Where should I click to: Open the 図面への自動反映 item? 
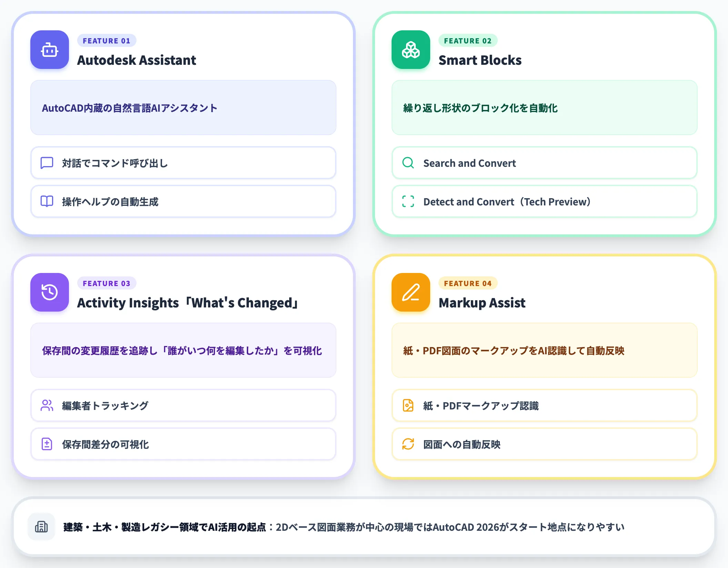pos(545,444)
